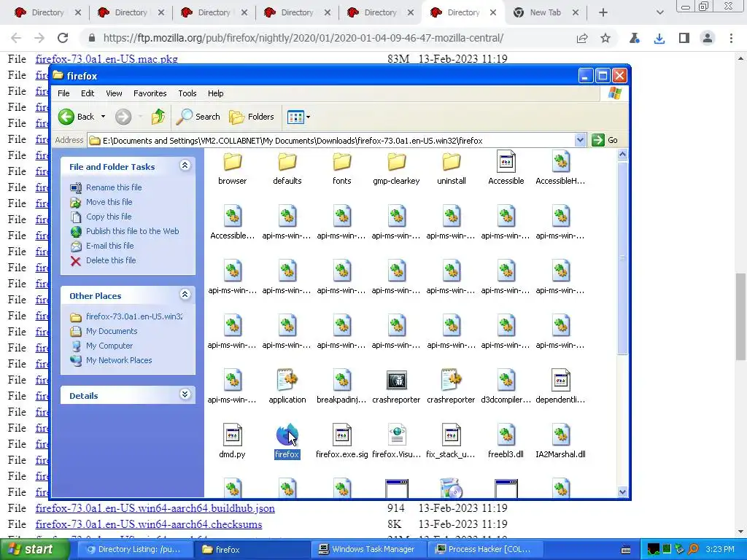Screen dimensions: 747x560
Task: Click the Explorer address path field
Action: pyautogui.click(x=332, y=141)
